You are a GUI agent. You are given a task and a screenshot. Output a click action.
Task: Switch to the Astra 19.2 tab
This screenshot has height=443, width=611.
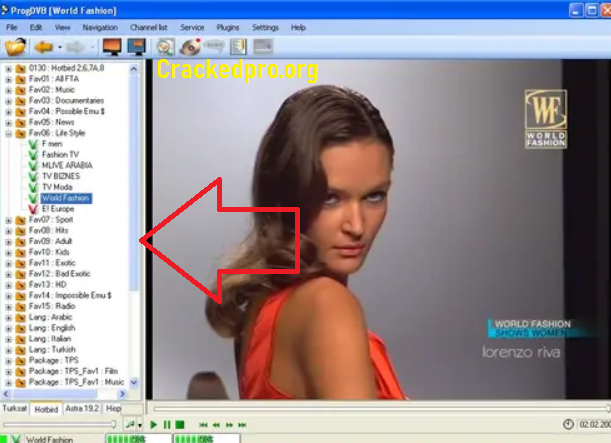click(x=82, y=408)
